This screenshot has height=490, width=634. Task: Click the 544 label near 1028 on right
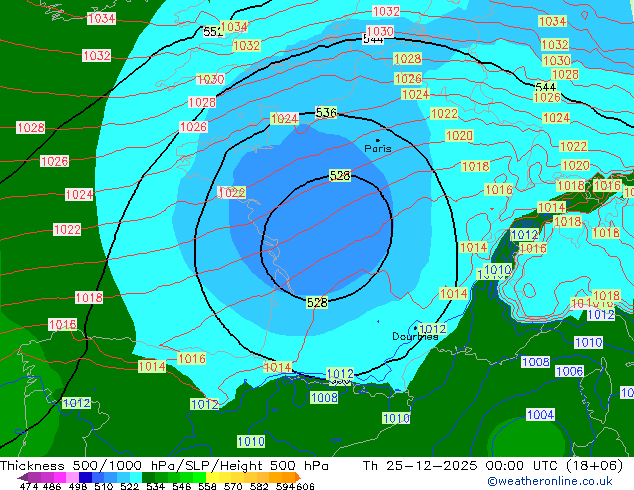click(545, 87)
